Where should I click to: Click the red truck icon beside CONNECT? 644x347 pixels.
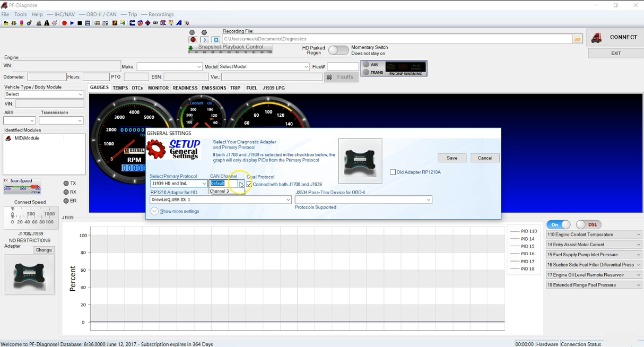click(x=597, y=38)
